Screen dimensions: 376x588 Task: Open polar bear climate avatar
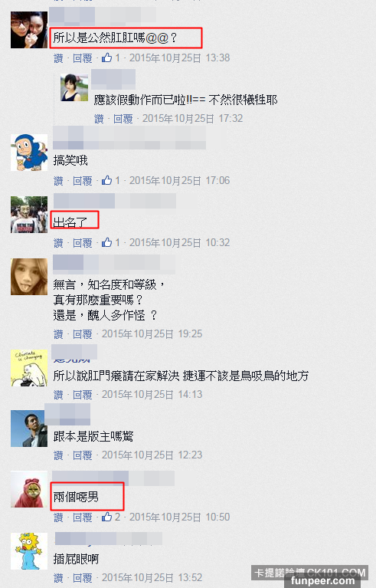[x=29, y=368]
